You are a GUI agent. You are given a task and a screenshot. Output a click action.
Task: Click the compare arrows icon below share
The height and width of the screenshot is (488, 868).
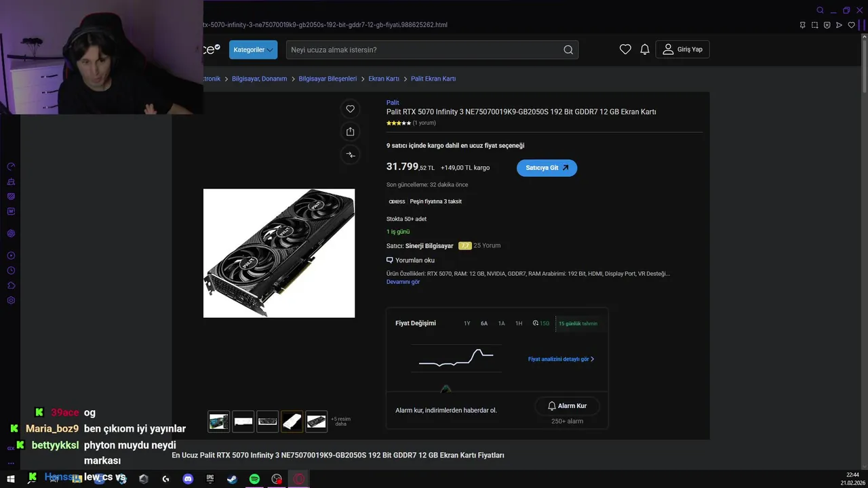click(x=350, y=155)
